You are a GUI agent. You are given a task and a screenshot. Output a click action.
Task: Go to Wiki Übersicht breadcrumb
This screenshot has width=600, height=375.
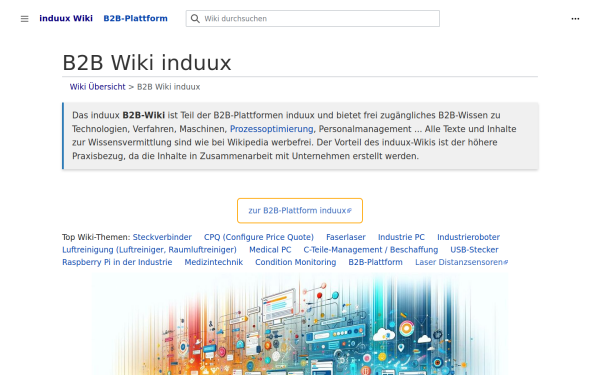click(98, 87)
